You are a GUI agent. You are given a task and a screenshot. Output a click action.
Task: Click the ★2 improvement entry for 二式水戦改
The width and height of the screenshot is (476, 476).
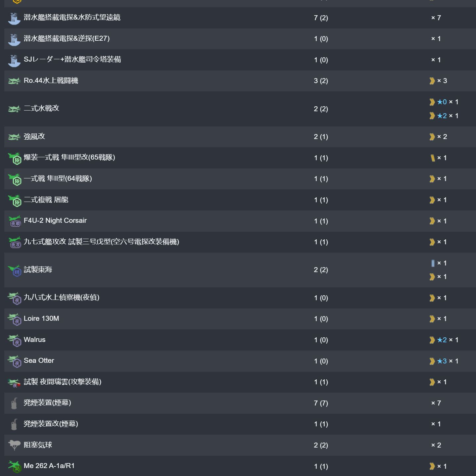pyautogui.click(x=442, y=116)
